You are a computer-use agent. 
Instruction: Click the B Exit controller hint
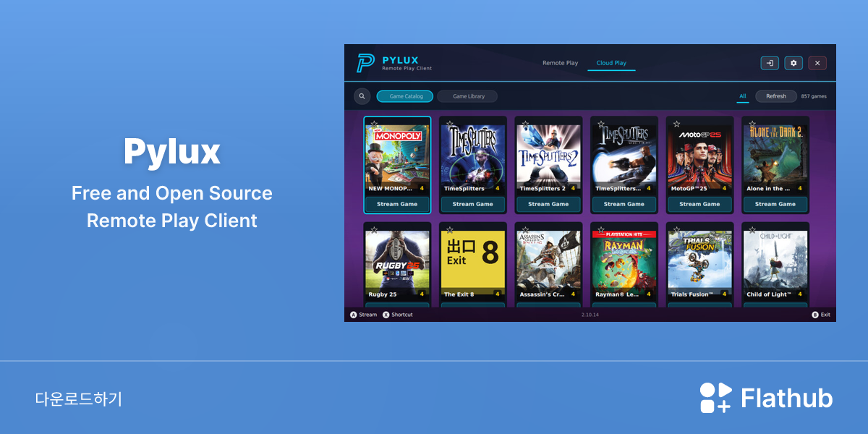(821, 315)
